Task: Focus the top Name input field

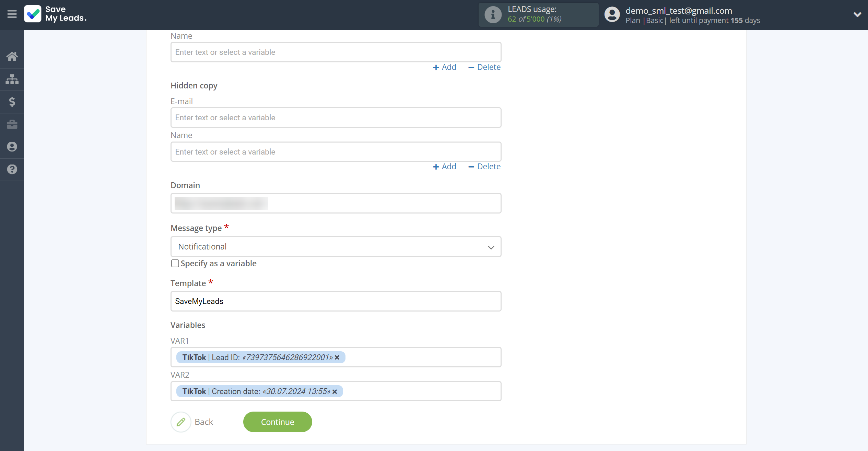Action: coord(336,52)
